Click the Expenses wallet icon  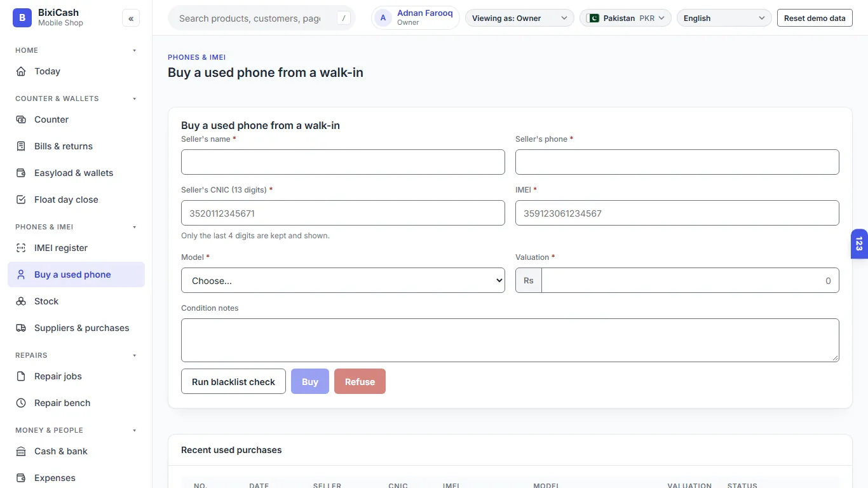(21, 478)
